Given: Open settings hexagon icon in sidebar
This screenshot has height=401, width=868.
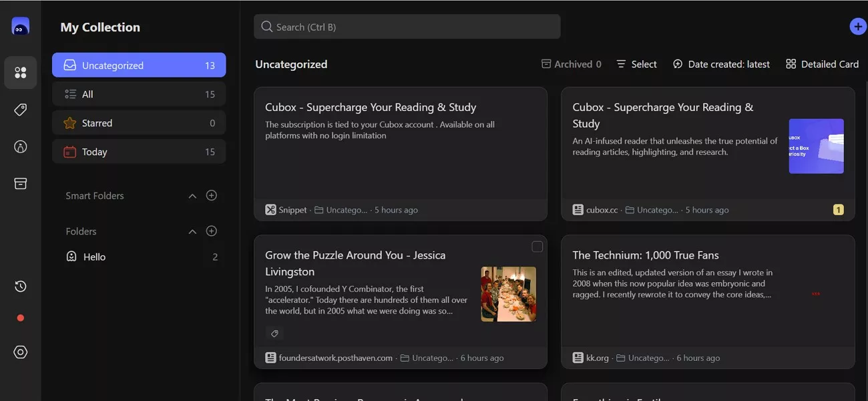Looking at the screenshot, I should pyautogui.click(x=21, y=352).
